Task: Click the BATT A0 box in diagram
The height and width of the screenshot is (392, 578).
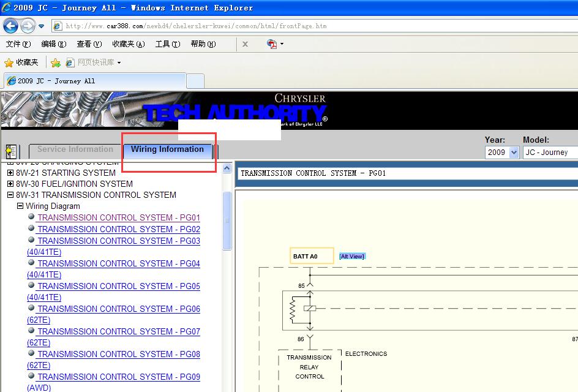Action: click(312, 256)
